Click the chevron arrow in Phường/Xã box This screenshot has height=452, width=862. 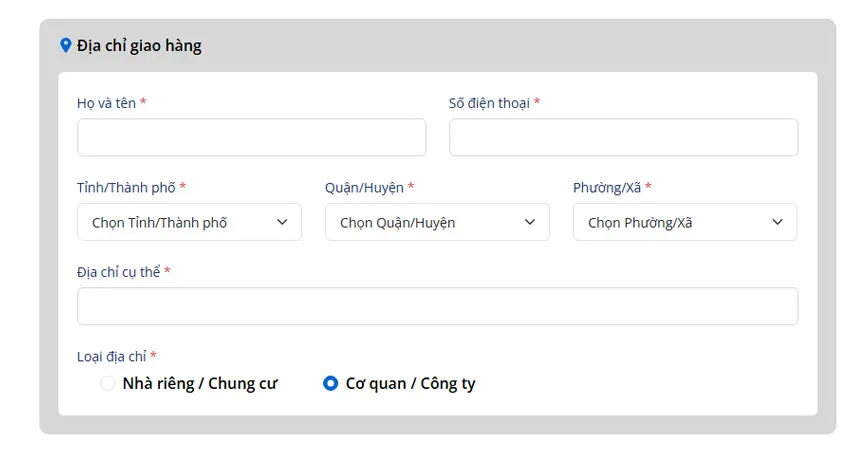click(777, 222)
